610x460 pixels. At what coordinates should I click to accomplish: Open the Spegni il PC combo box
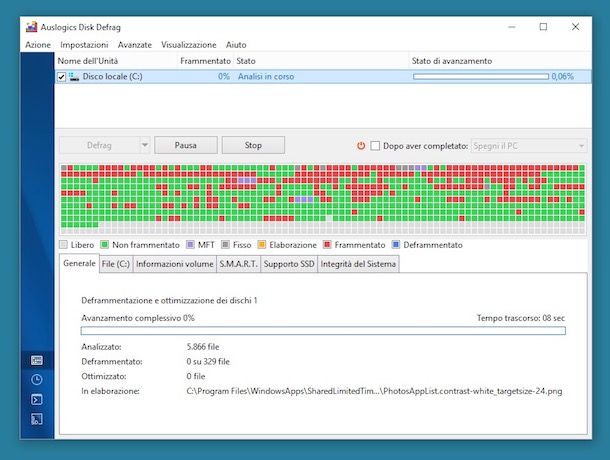coord(529,146)
